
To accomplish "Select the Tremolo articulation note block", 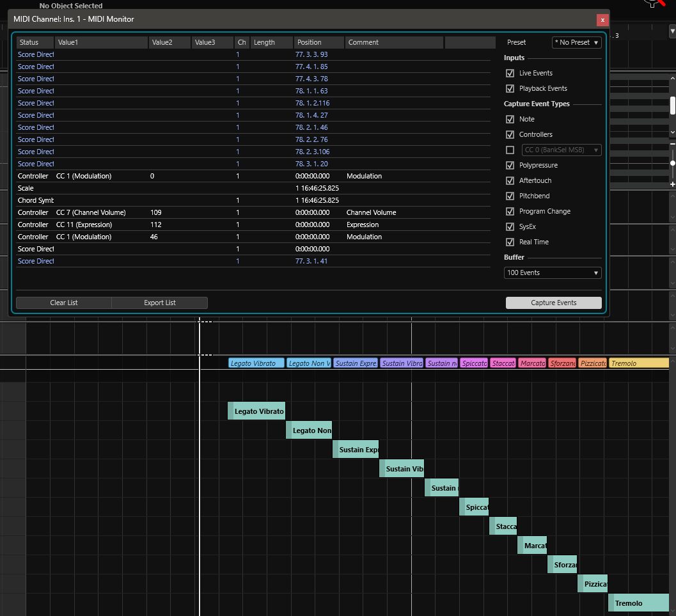I will (638, 603).
